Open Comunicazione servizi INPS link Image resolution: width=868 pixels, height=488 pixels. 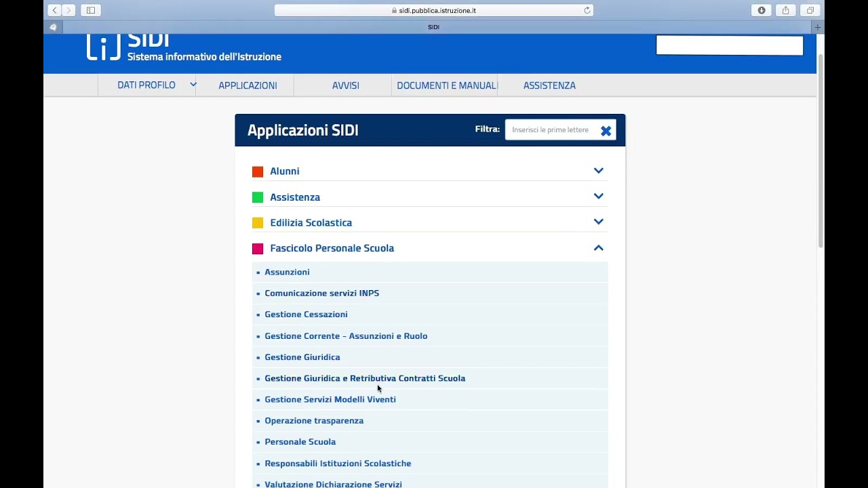point(322,293)
